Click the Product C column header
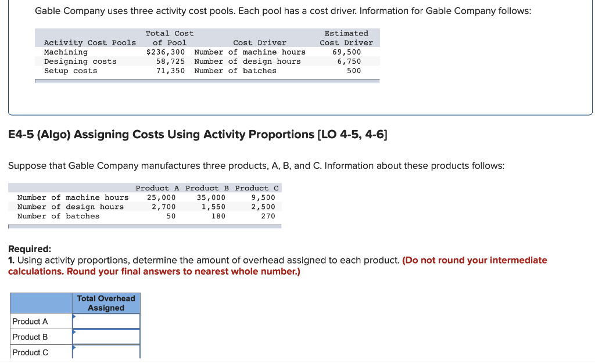 pyautogui.click(x=258, y=188)
